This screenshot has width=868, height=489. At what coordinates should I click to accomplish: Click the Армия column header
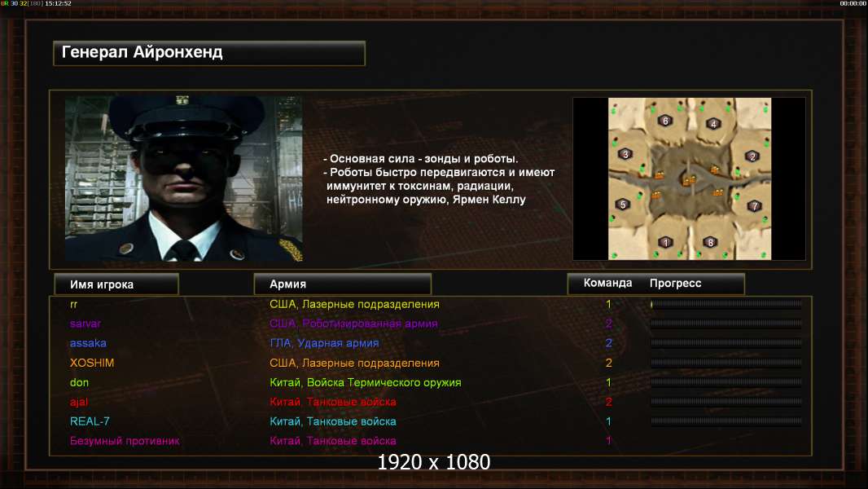(x=342, y=284)
